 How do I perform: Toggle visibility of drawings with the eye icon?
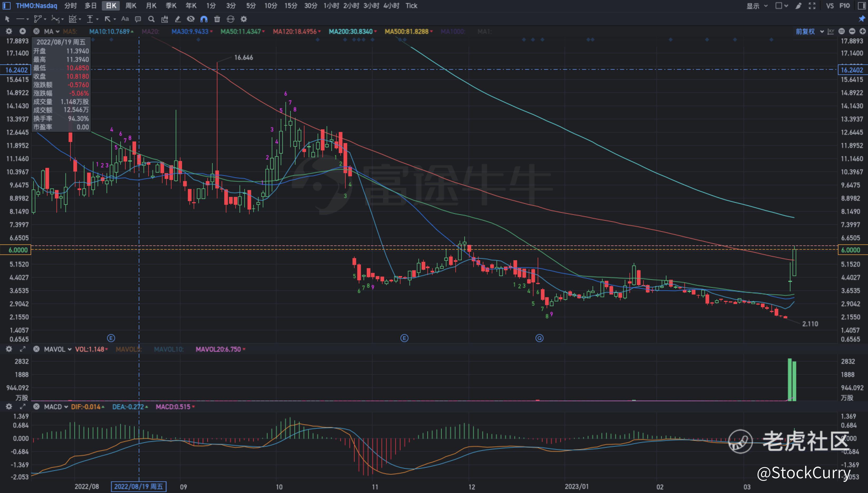point(191,19)
